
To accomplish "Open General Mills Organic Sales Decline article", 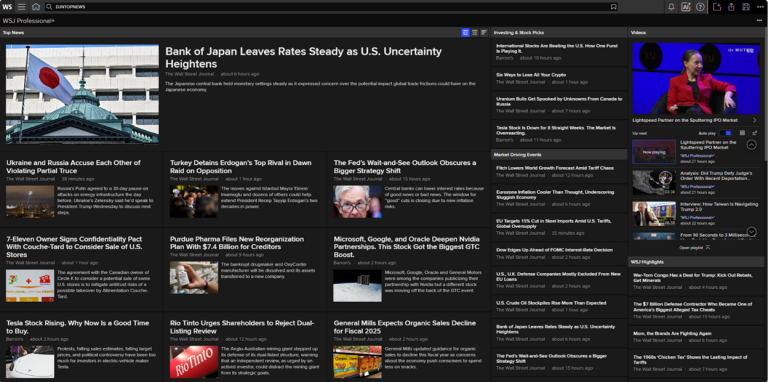I will point(405,327).
